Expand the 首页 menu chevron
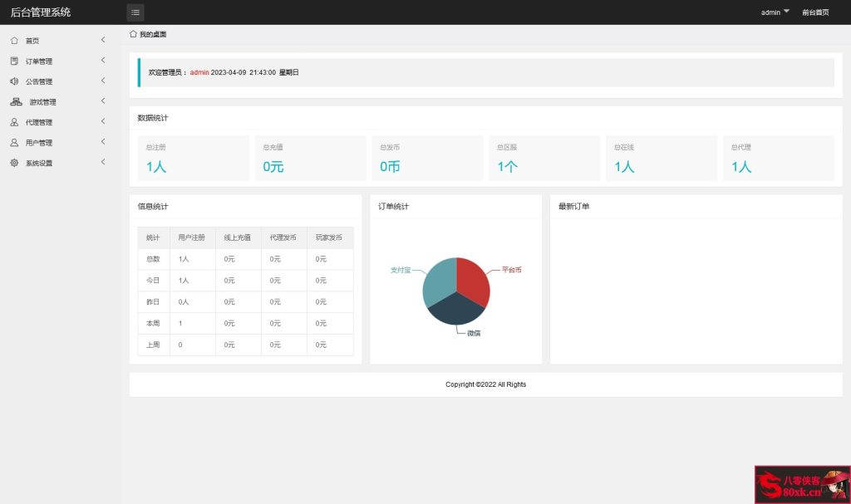Screen dimensions: 851x504 [103, 40]
